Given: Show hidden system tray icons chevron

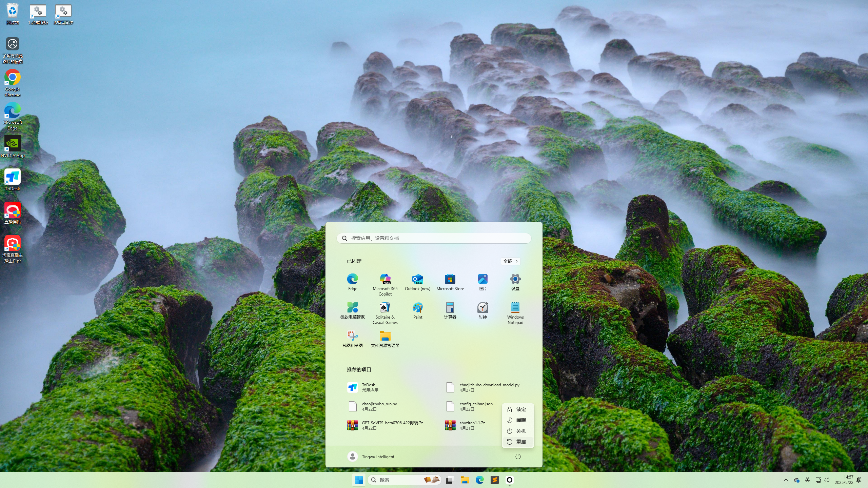Looking at the screenshot, I should 786,480.
